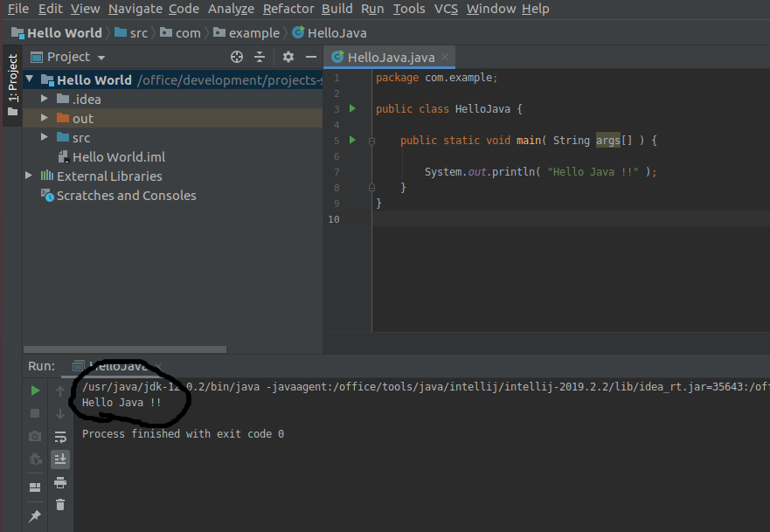Viewport: 770px width, 532px height.
Task: Click the camera Dump Threads icon
Action: [35, 436]
